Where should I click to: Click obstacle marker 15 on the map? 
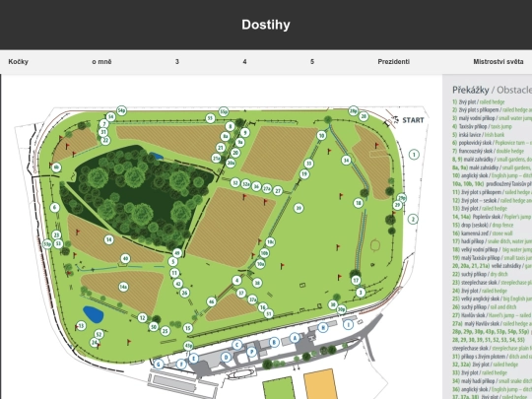point(188,328)
